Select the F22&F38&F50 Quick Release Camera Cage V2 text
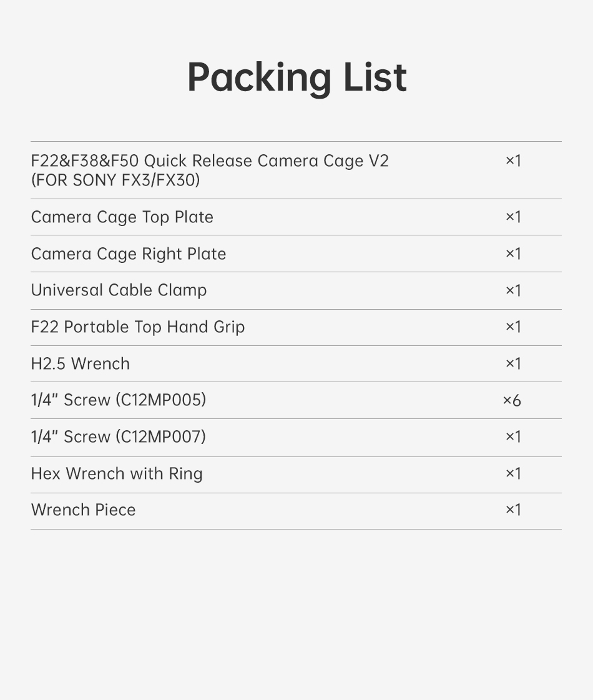 [x=210, y=160]
